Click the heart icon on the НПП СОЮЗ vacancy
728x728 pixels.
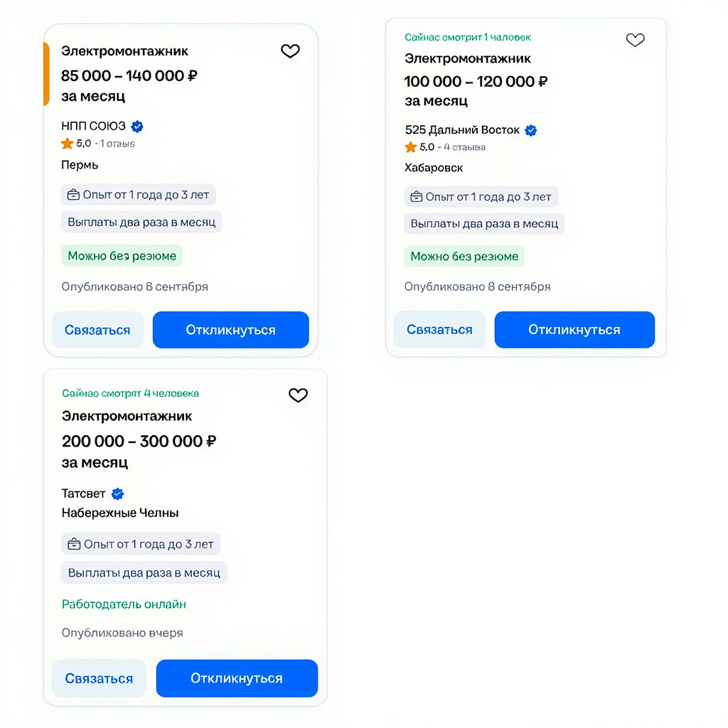[x=290, y=51]
